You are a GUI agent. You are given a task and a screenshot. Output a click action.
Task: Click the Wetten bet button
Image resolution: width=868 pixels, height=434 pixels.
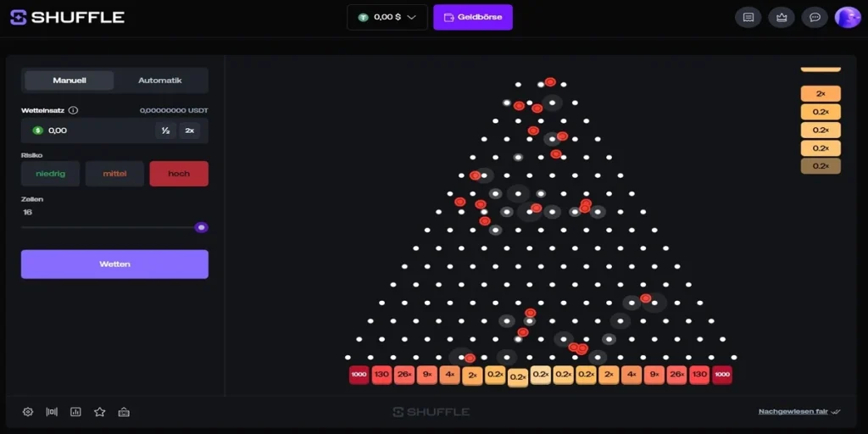[114, 264]
